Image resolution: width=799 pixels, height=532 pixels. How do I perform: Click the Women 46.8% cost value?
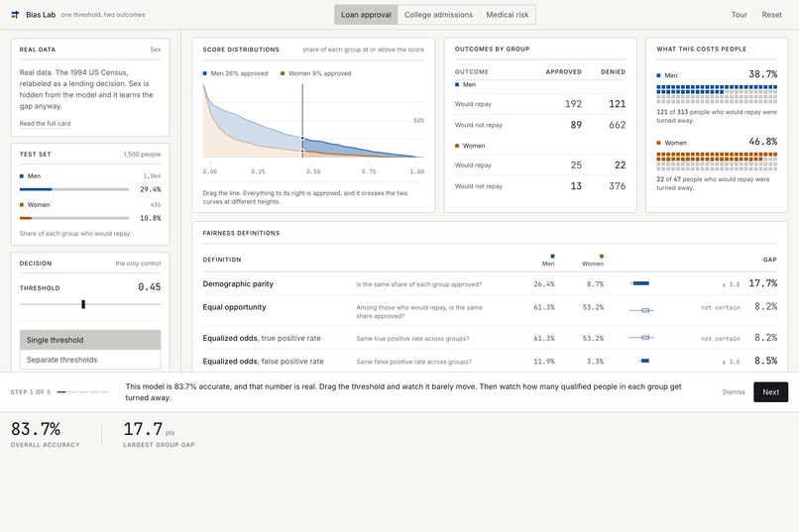tap(763, 142)
